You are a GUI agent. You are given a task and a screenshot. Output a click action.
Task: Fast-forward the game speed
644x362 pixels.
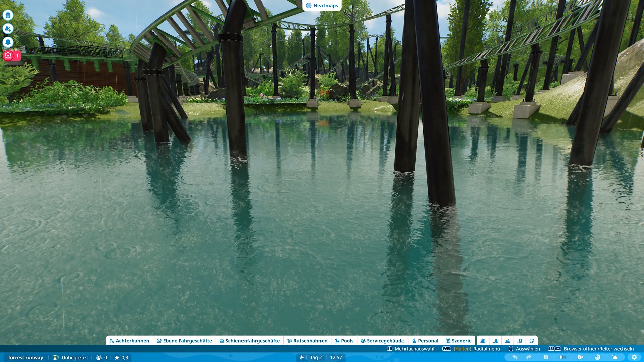pyautogui.click(x=562, y=357)
